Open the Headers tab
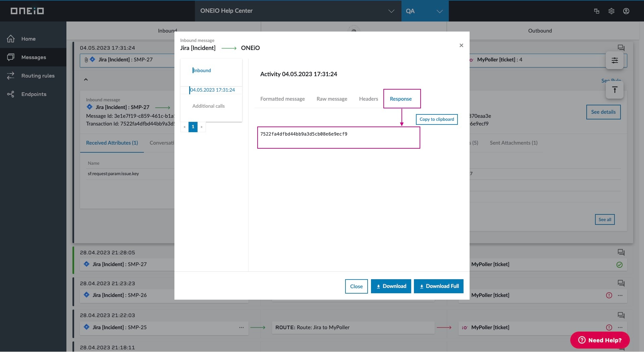The width and height of the screenshot is (644, 352). 368,99
